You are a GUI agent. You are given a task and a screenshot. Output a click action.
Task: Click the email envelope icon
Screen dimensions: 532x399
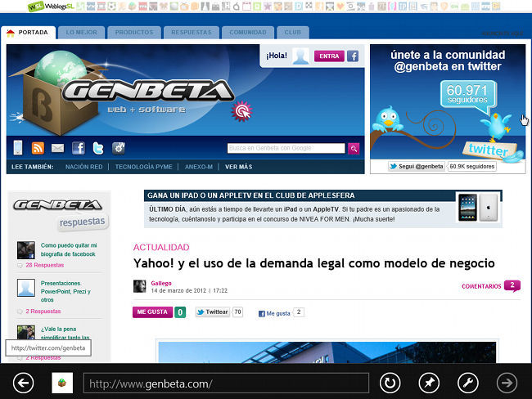pos(57,148)
